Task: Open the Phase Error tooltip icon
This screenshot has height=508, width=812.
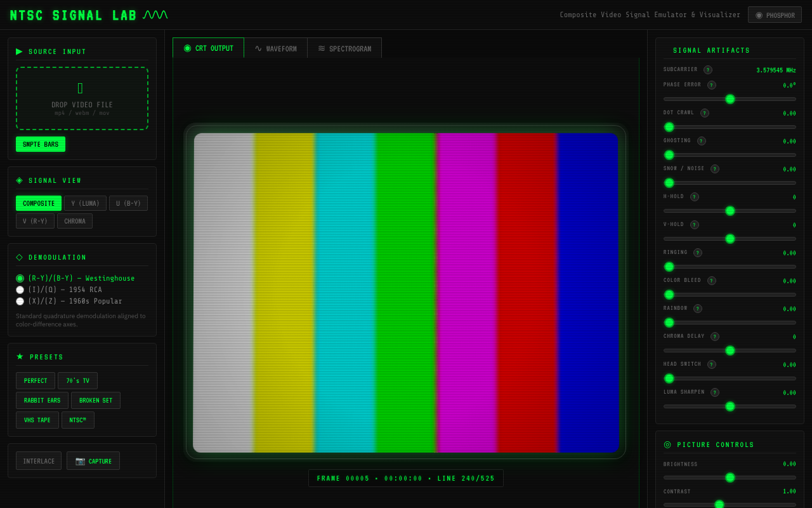Action: click(x=711, y=84)
